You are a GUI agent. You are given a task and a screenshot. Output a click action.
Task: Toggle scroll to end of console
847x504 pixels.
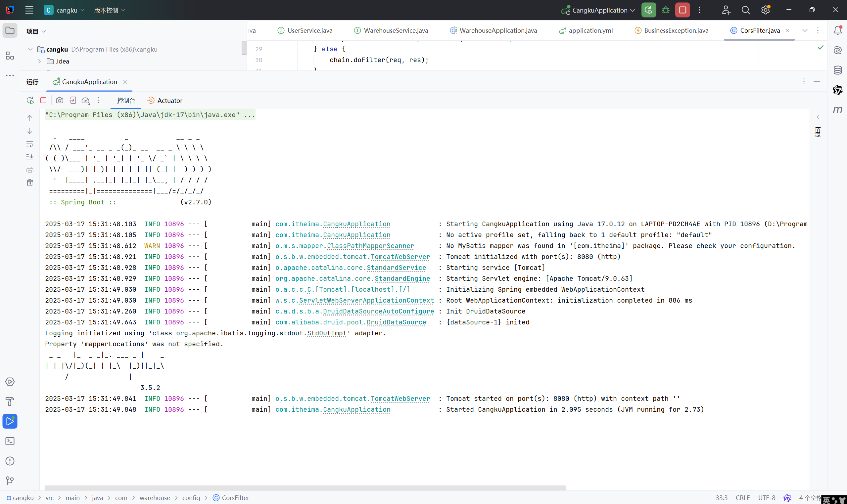click(30, 156)
